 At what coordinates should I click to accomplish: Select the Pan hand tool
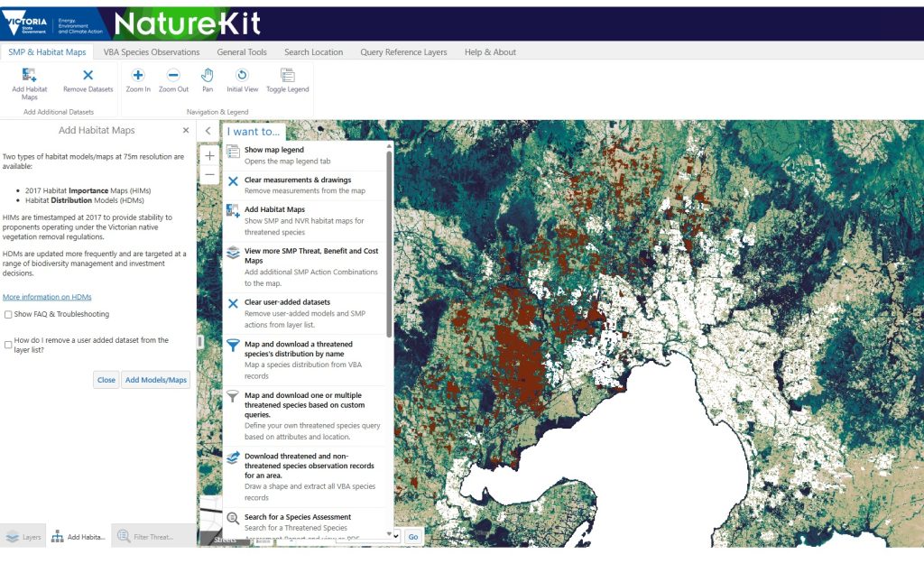tap(208, 76)
